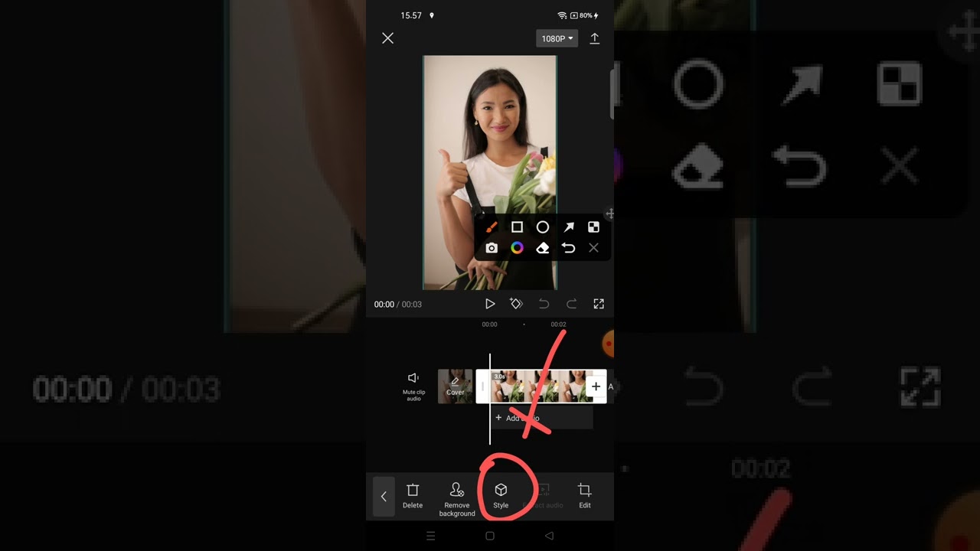Tap Add audio track
Screen dimensions: 980x551
pos(541,418)
